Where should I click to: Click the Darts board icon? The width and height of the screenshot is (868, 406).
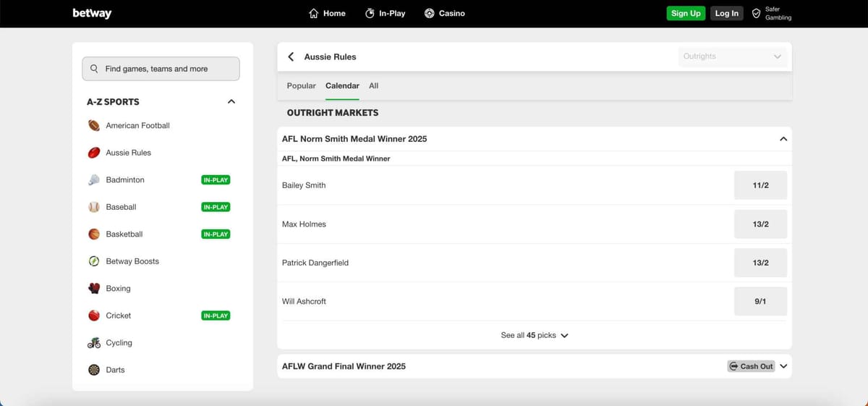94,370
